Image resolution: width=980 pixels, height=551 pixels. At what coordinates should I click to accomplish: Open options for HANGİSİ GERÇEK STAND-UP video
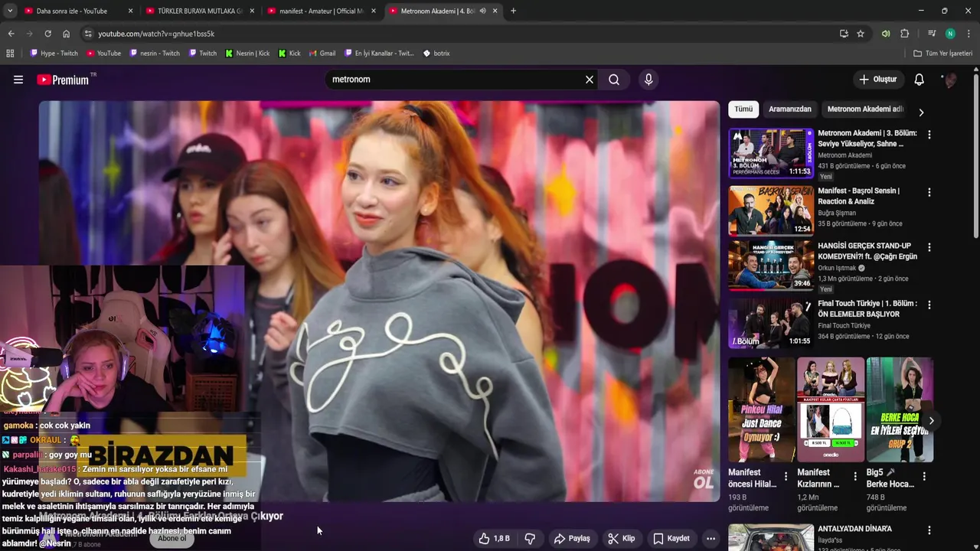tap(929, 247)
